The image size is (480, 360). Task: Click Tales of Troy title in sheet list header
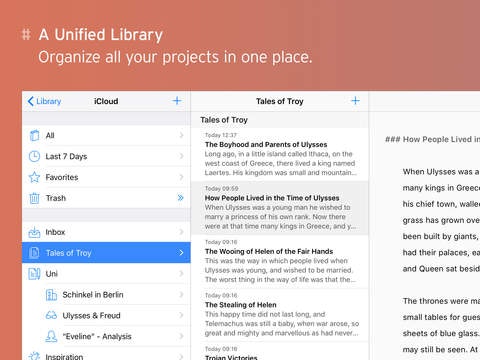[280, 101]
